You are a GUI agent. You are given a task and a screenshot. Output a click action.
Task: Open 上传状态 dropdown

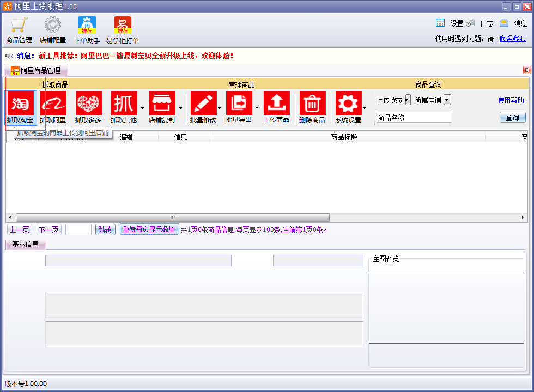408,100
